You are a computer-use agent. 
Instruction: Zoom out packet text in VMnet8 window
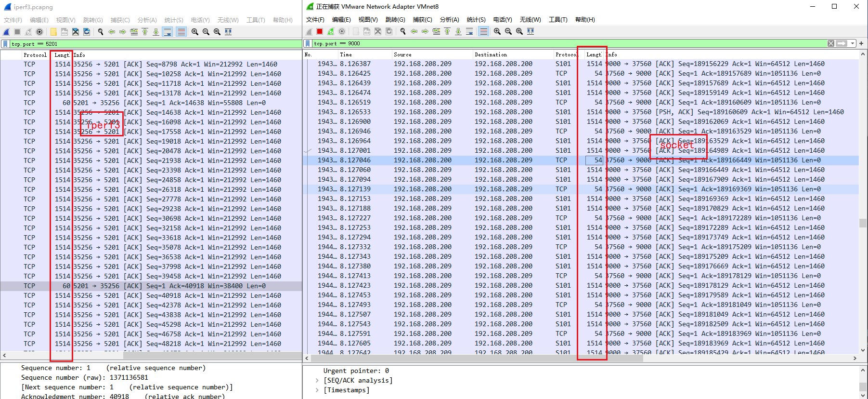click(508, 31)
